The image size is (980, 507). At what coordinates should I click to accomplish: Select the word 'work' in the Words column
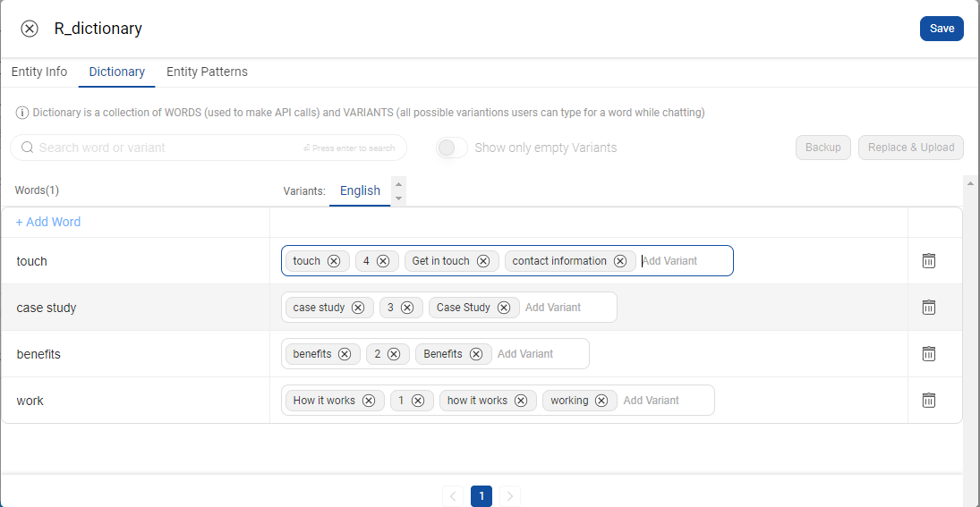pos(30,401)
